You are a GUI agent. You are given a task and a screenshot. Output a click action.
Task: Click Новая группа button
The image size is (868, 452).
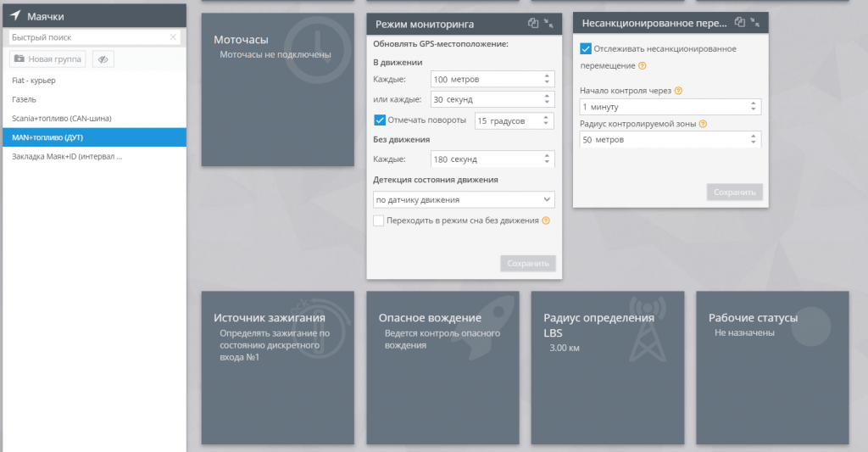coord(47,59)
